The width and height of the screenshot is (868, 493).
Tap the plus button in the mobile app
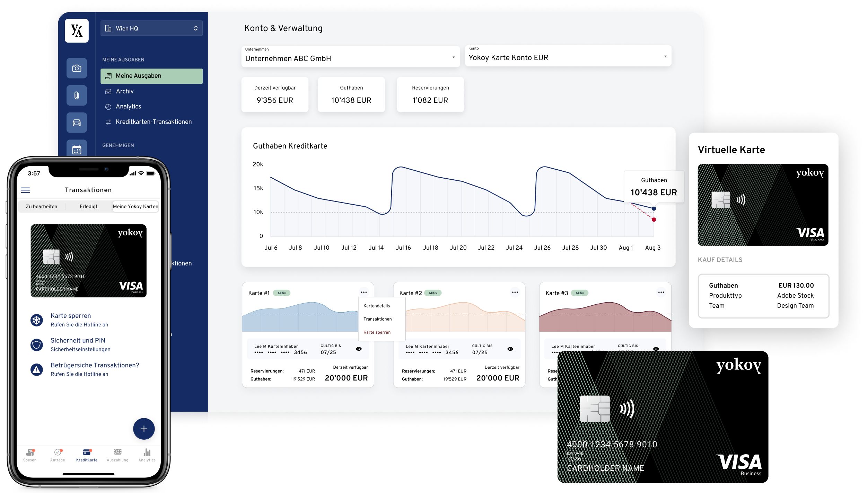(144, 429)
